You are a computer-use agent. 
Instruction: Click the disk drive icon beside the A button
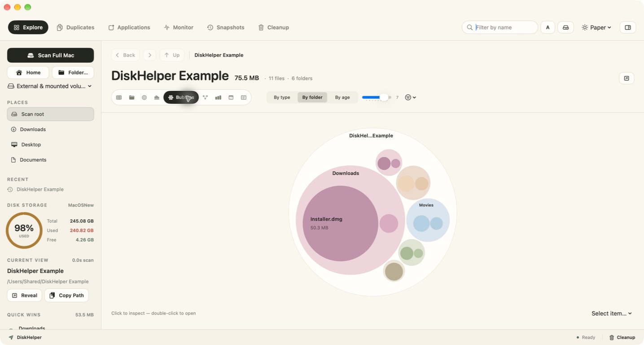click(566, 27)
